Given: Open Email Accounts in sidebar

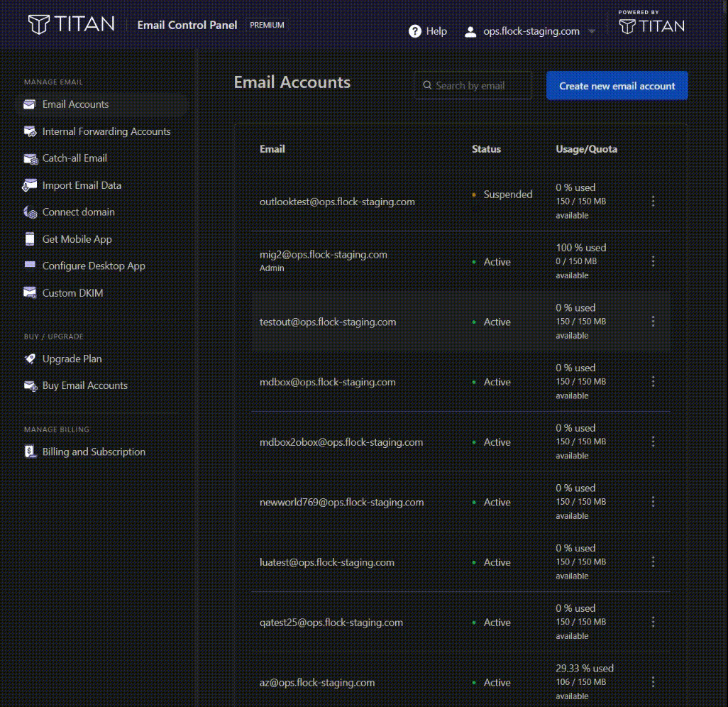Looking at the screenshot, I should [101, 104].
